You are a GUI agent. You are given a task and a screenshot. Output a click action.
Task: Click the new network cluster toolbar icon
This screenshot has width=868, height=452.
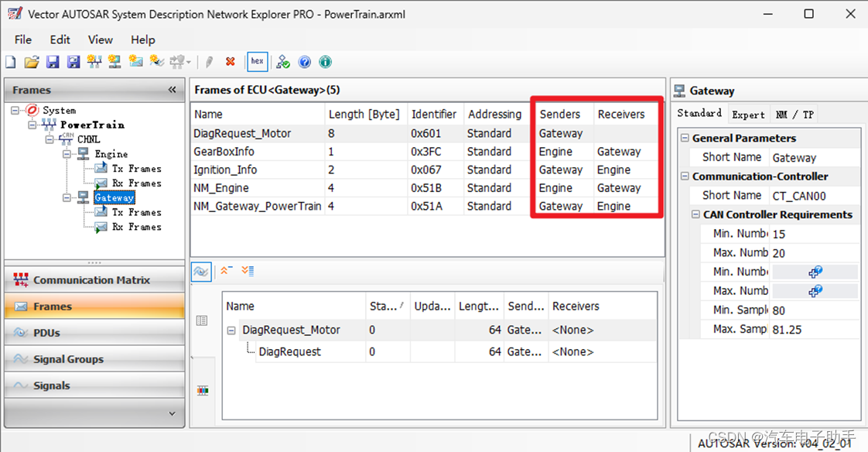(94, 62)
